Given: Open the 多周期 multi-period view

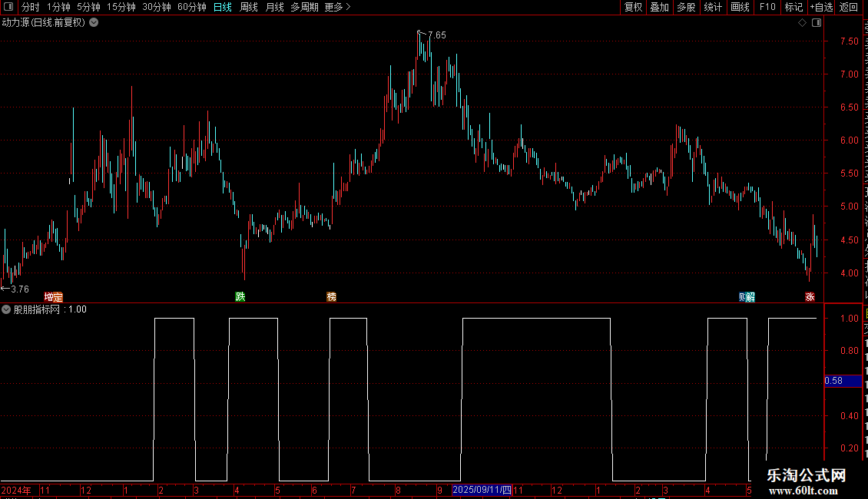Looking at the screenshot, I should pyautogui.click(x=304, y=7).
